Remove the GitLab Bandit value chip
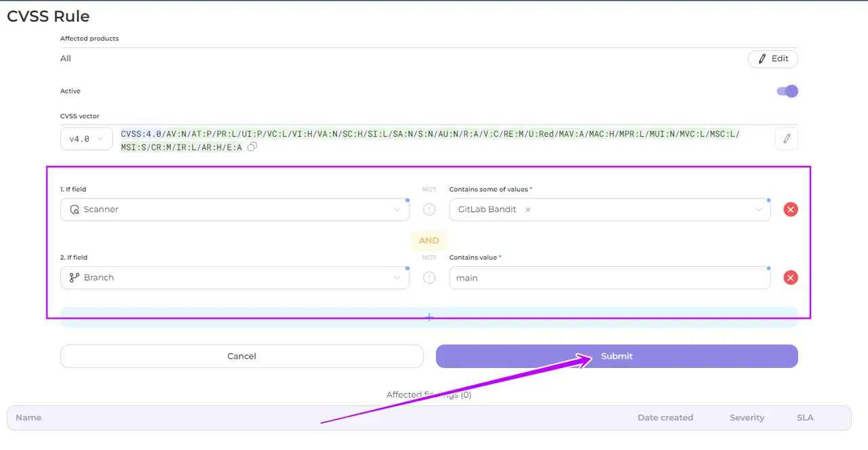This screenshot has width=868, height=450. (528, 210)
